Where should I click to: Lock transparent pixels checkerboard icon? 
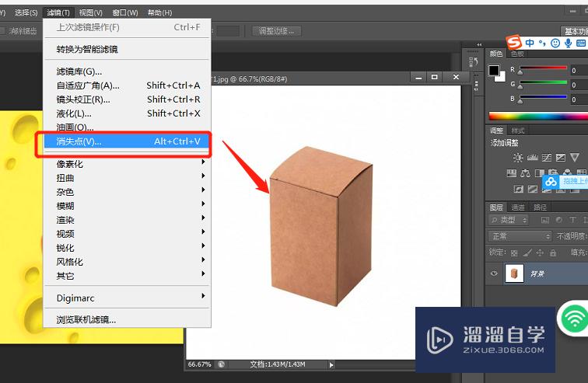[x=514, y=253]
